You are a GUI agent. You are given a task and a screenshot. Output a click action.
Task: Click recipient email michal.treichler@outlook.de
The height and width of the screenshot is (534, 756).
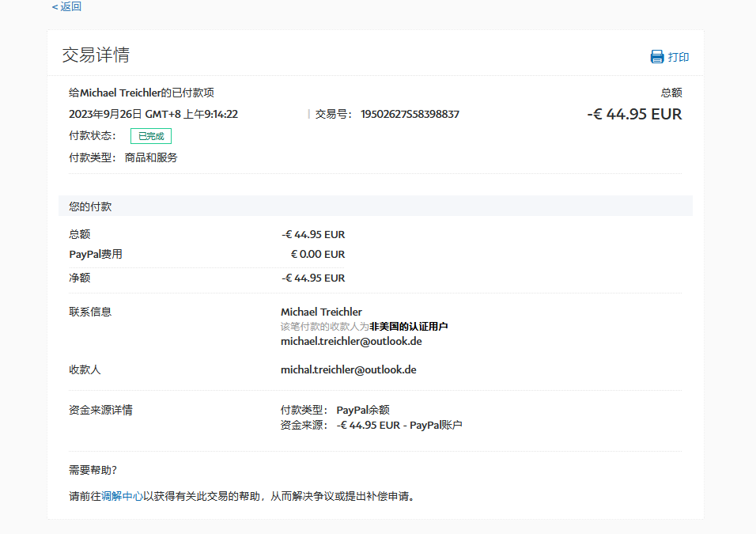coord(348,369)
